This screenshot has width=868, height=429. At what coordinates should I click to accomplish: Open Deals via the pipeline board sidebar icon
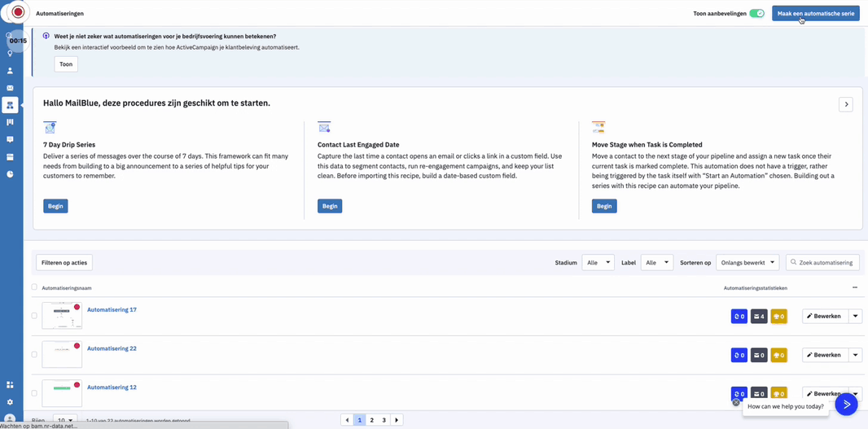(x=10, y=122)
